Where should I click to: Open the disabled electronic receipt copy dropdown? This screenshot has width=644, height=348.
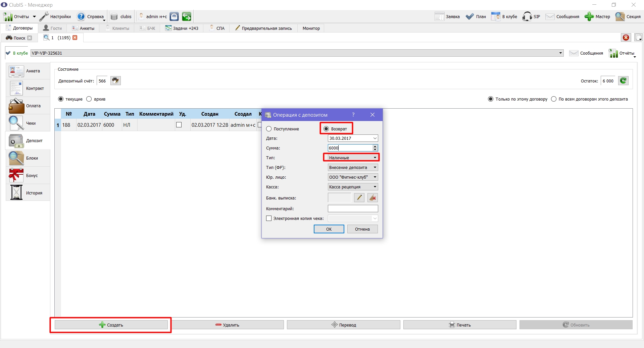353,218
